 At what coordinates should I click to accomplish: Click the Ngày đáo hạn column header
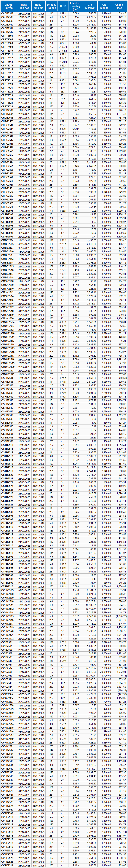pos(23,6)
